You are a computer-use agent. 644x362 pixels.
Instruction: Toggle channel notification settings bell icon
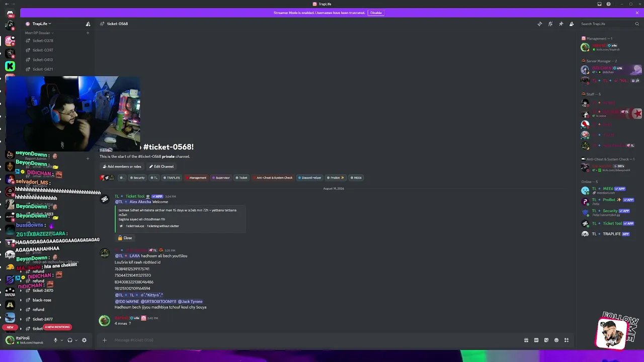[x=550, y=24]
